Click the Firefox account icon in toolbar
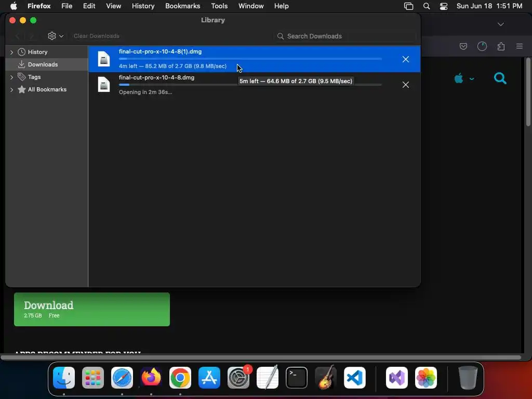 pyautogui.click(x=482, y=46)
